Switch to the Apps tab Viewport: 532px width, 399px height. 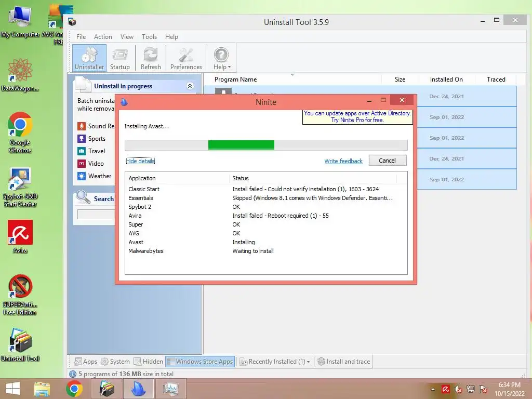[86, 362]
